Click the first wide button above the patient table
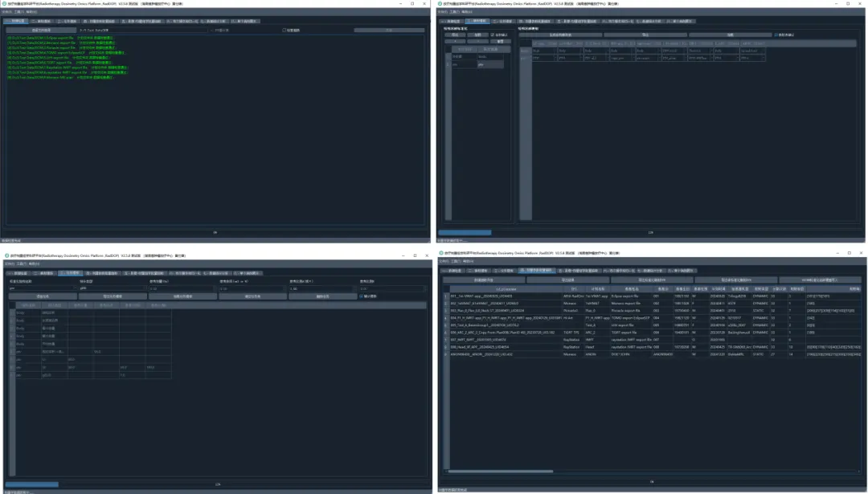868x494 pixels. pos(484,280)
